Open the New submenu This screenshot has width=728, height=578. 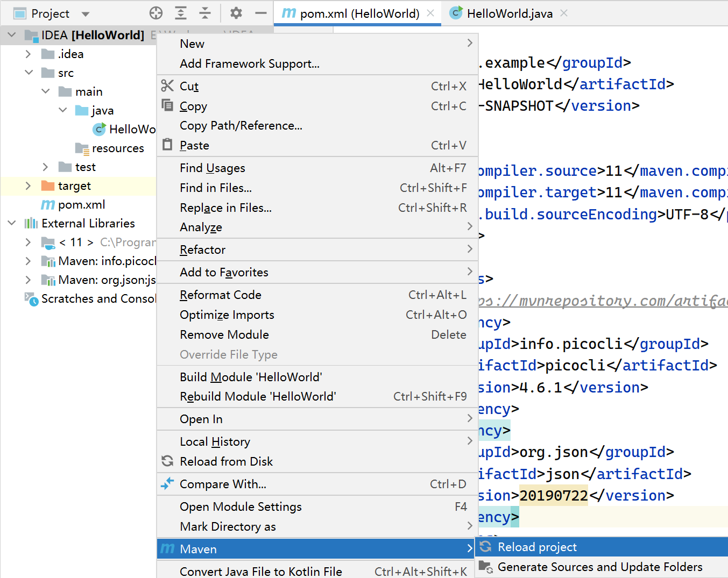coord(317,44)
